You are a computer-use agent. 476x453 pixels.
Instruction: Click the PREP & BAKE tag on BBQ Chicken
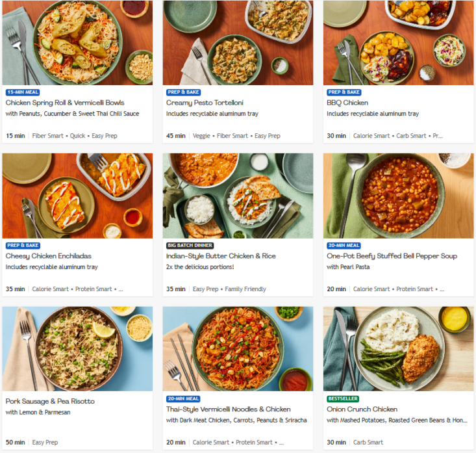(x=344, y=92)
